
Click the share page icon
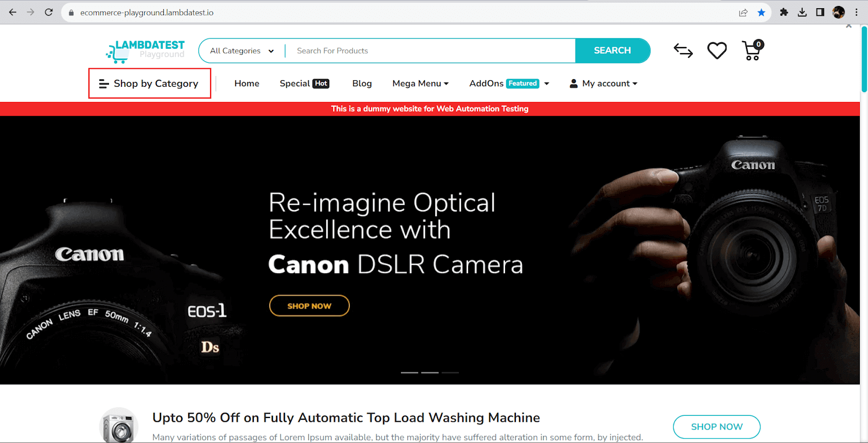[x=743, y=12]
